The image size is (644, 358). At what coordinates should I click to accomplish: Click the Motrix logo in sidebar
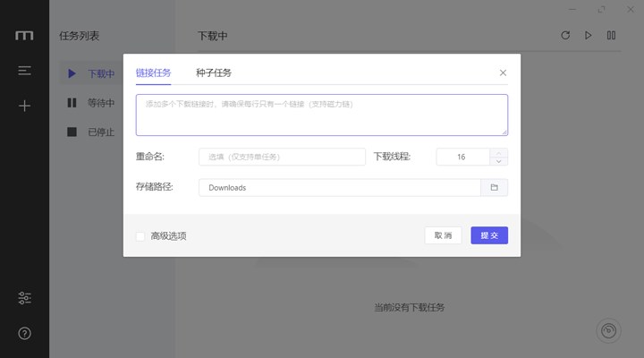[x=24, y=36]
